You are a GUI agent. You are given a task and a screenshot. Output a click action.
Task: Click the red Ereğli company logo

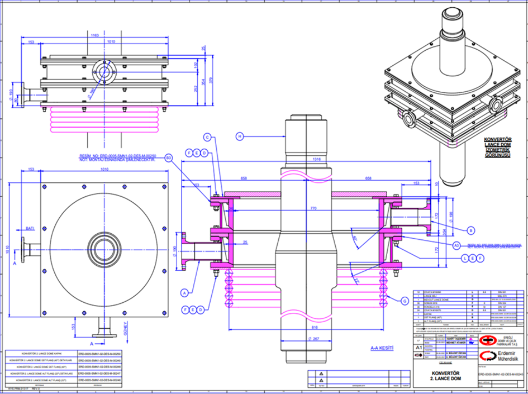click(x=486, y=341)
